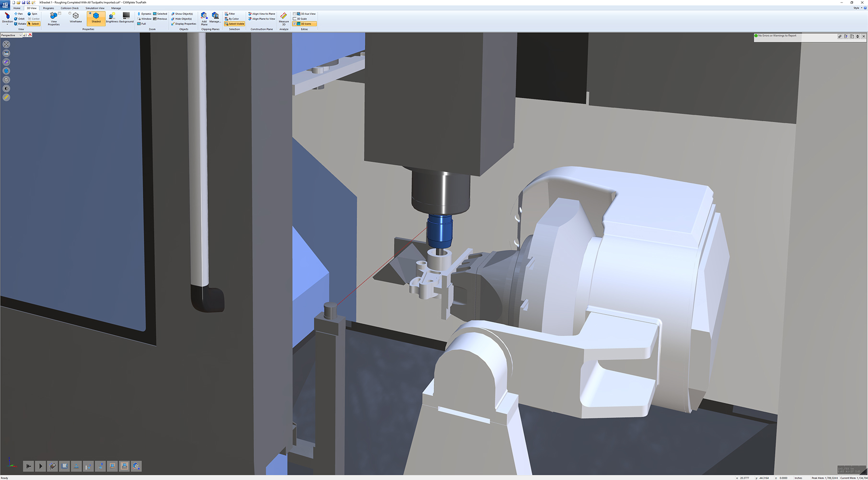868x480 pixels.
Task: Switch display to Wireframe mode
Action: click(76, 18)
